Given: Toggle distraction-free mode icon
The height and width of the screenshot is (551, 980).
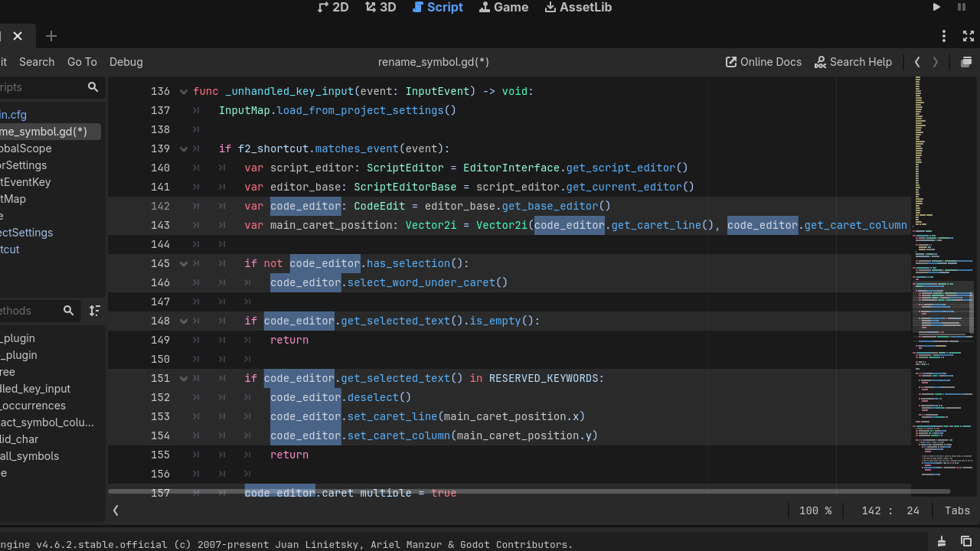Looking at the screenshot, I should click(968, 36).
